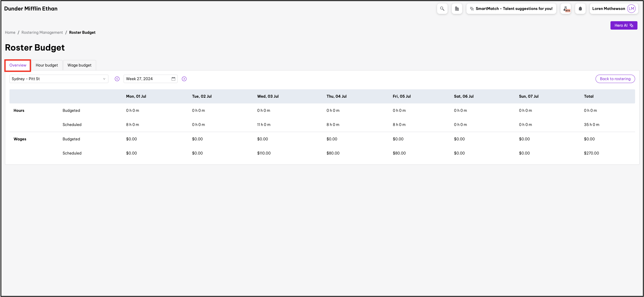Go to next week arrow

(x=184, y=79)
